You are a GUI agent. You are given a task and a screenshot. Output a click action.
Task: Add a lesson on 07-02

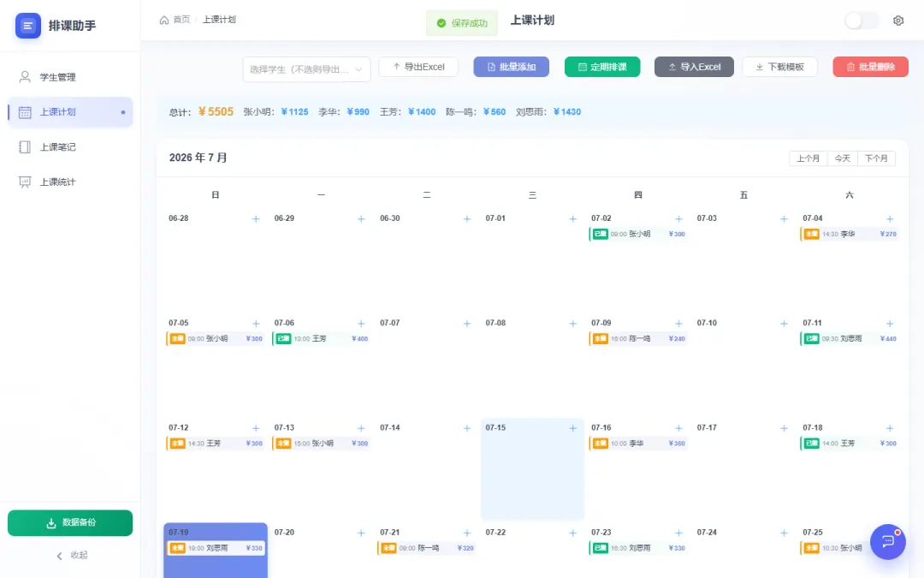pyautogui.click(x=678, y=219)
